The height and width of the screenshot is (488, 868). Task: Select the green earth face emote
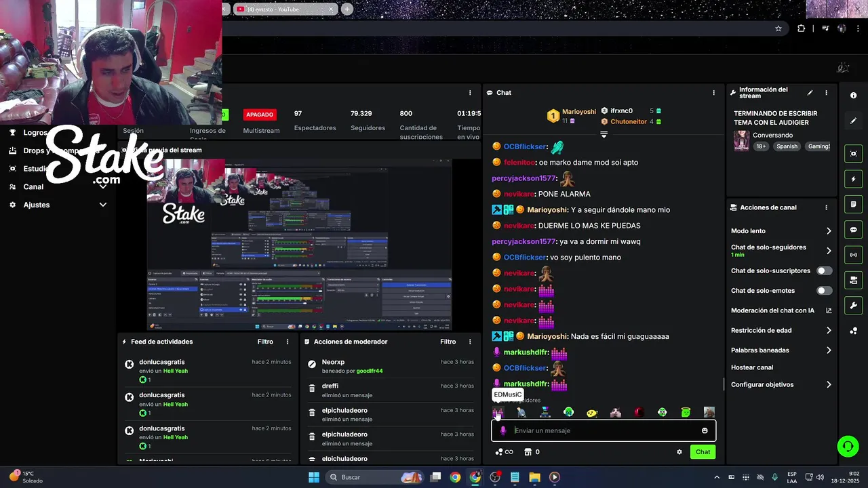[569, 412]
